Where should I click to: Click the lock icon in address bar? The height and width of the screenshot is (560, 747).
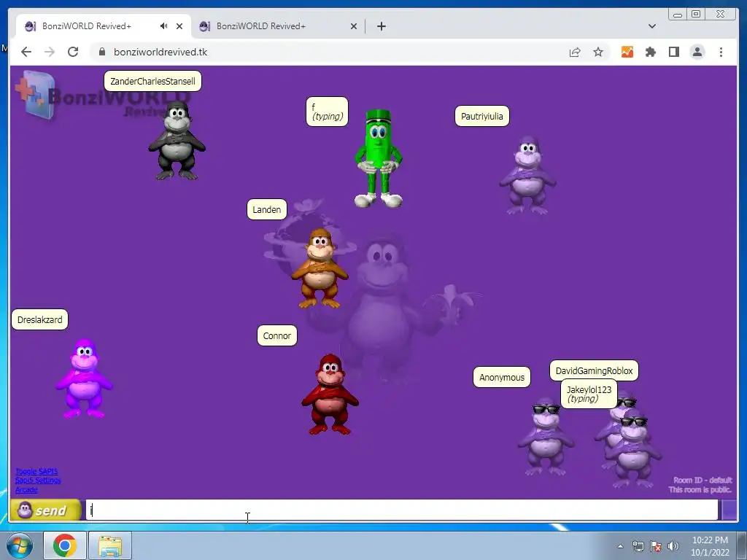click(x=102, y=52)
